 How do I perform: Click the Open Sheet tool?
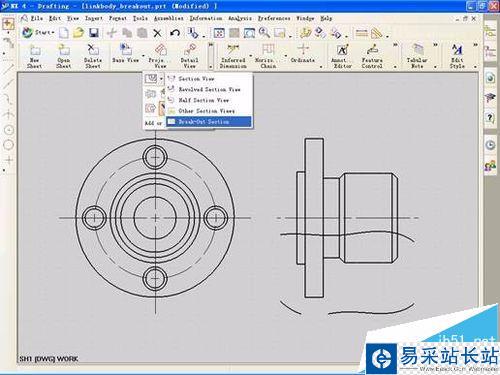[63, 56]
